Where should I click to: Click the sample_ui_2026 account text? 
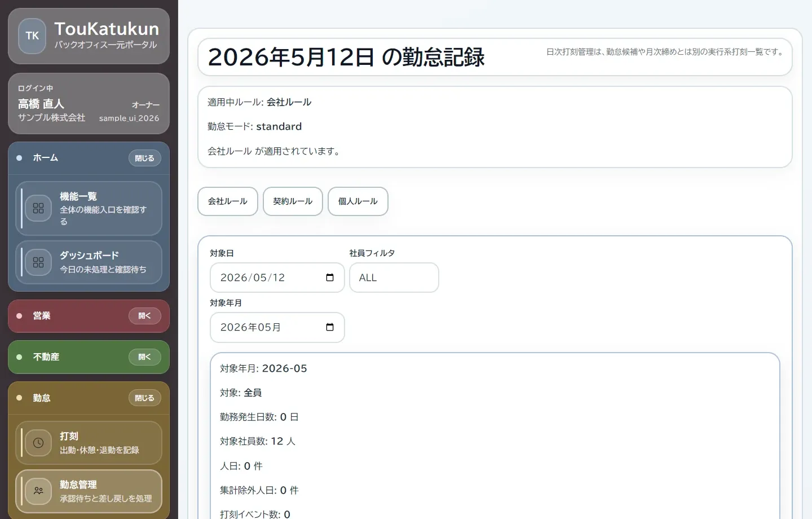click(129, 118)
